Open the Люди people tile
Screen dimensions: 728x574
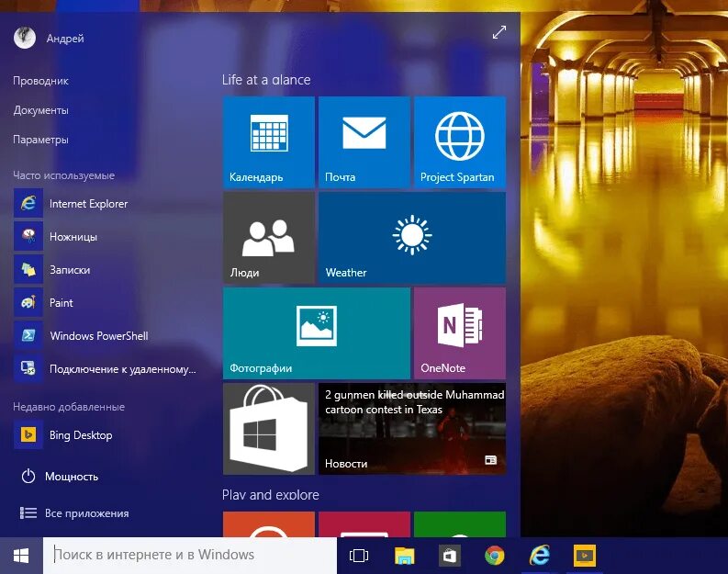(x=269, y=238)
